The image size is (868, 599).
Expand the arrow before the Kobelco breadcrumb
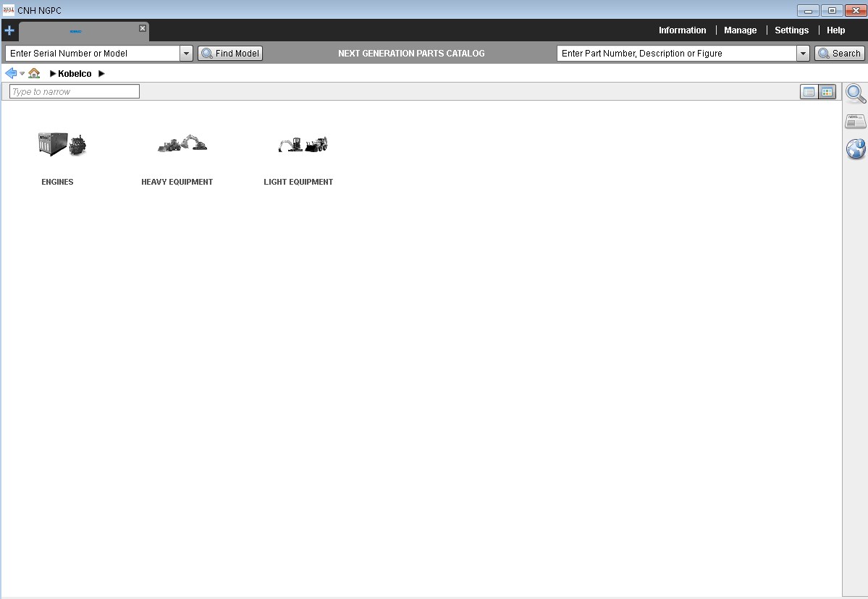[x=53, y=74]
